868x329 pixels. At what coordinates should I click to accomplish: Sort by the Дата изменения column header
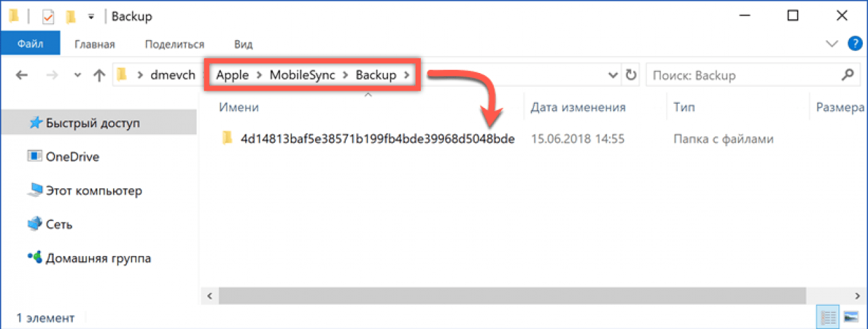point(577,107)
